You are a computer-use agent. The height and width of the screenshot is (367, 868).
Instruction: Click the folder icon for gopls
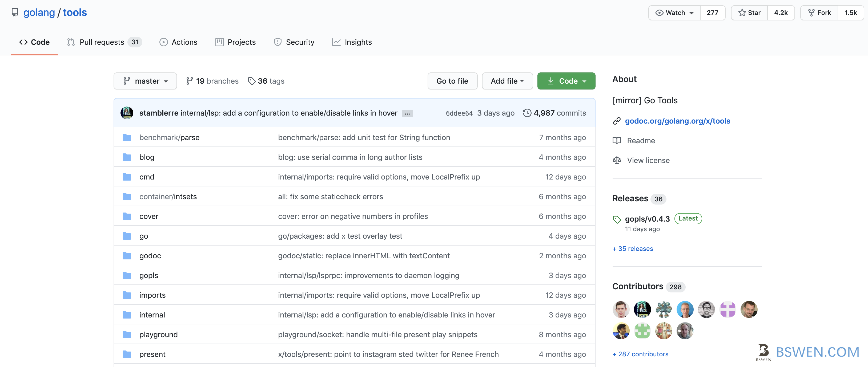click(127, 275)
